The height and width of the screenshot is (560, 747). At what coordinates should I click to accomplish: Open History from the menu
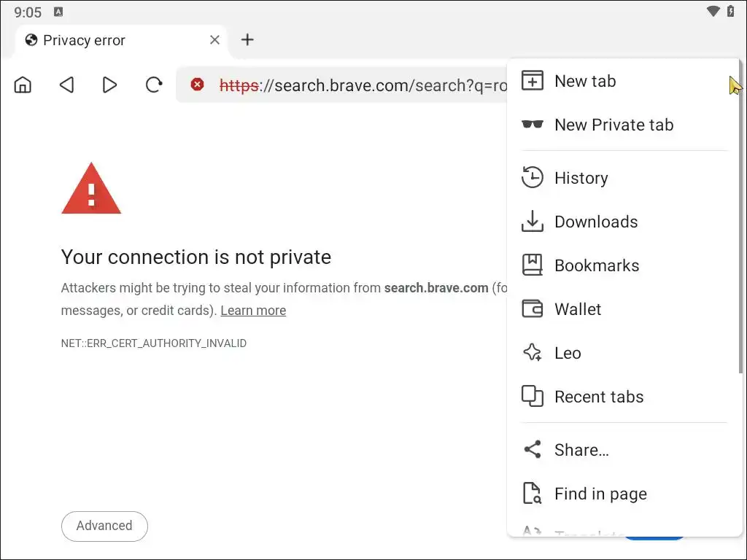click(x=623, y=178)
